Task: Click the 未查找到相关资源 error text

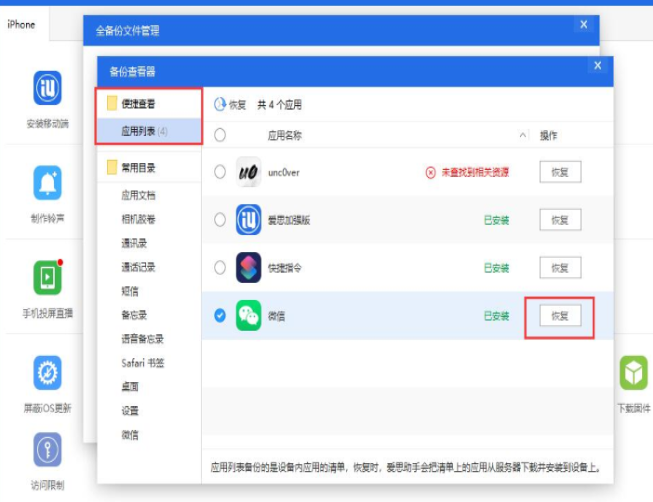Action: [475, 172]
